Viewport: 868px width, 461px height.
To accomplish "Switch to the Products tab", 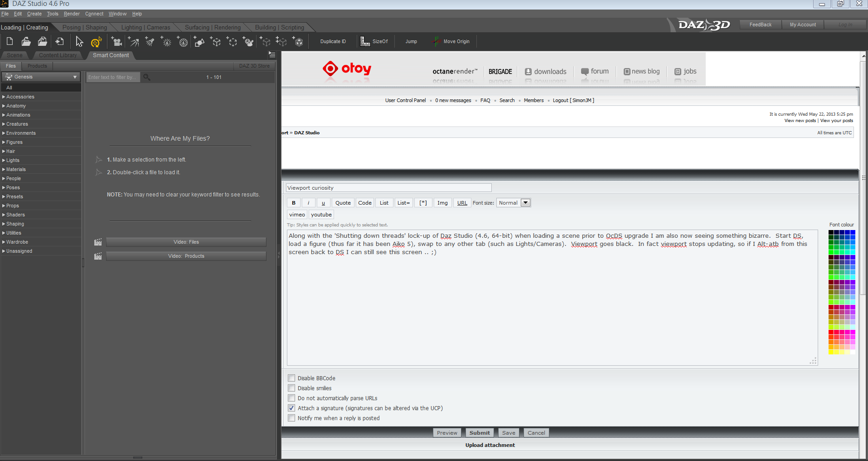I will click(x=37, y=66).
